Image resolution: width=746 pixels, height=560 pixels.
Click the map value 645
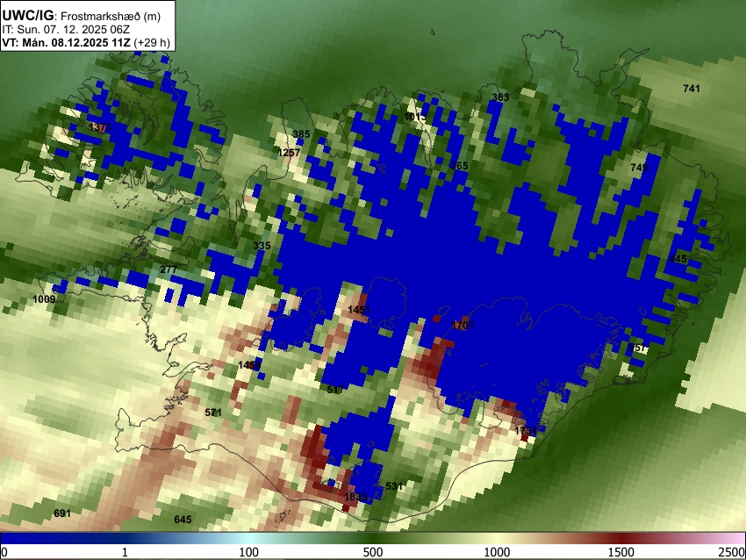183,520
